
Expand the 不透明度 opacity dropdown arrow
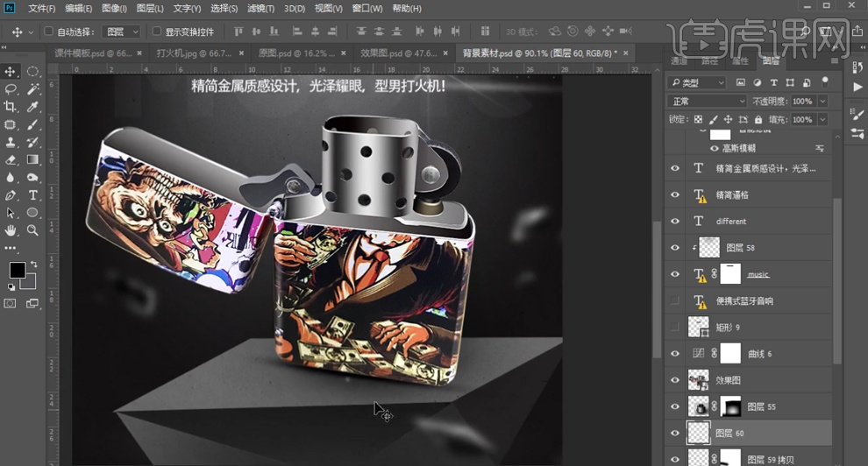coord(821,101)
